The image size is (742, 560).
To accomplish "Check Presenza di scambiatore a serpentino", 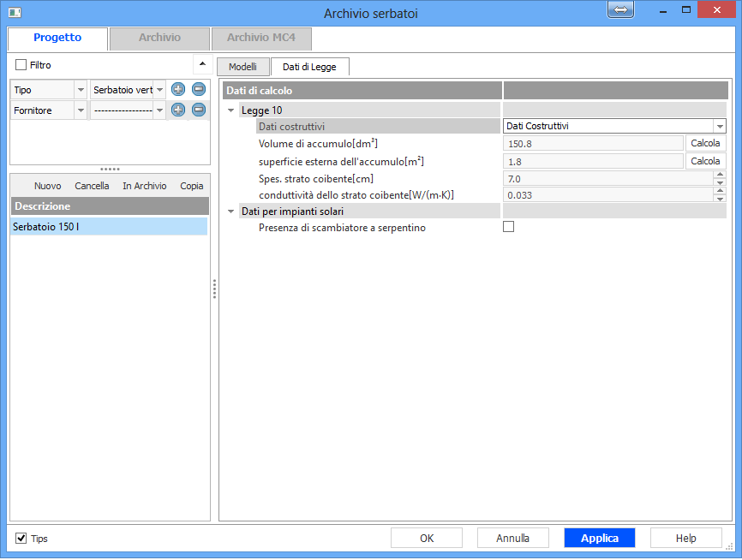I will point(509,227).
